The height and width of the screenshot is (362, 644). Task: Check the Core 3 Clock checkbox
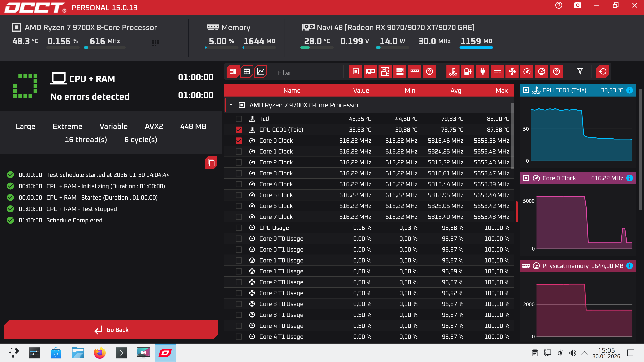tap(239, 173)
